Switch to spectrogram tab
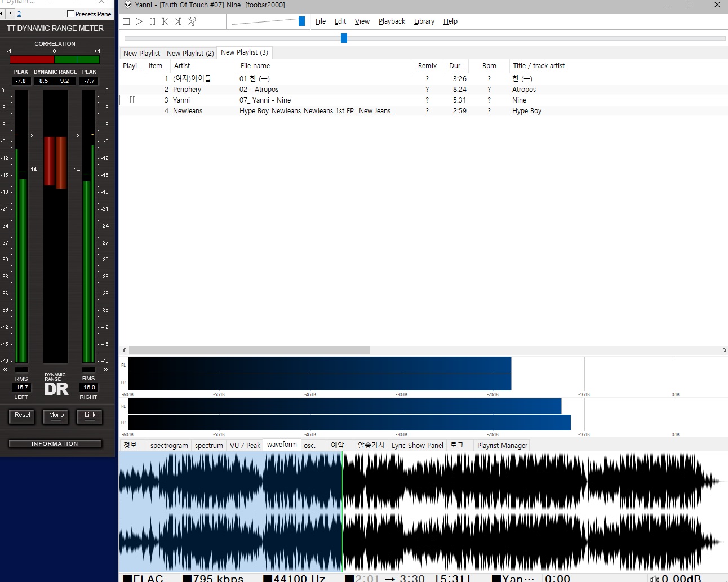728x582 pixels. pos(169,445)
